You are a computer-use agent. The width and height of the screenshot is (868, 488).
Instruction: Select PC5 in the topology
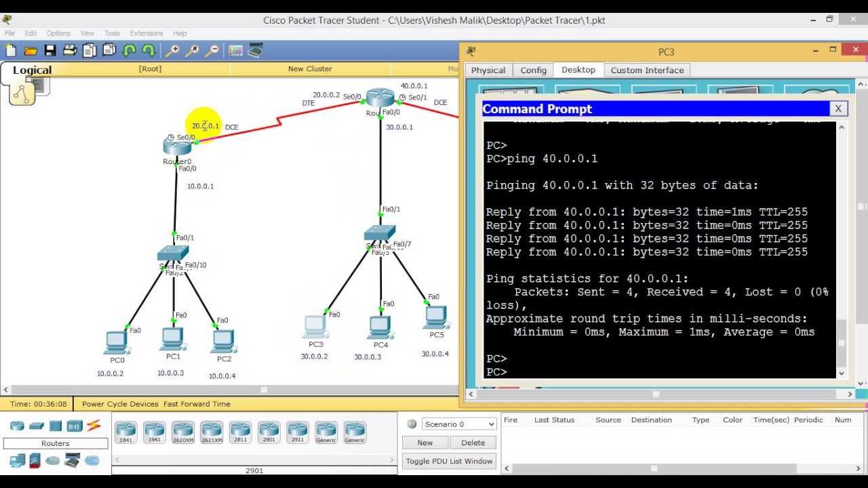[436, 318]
